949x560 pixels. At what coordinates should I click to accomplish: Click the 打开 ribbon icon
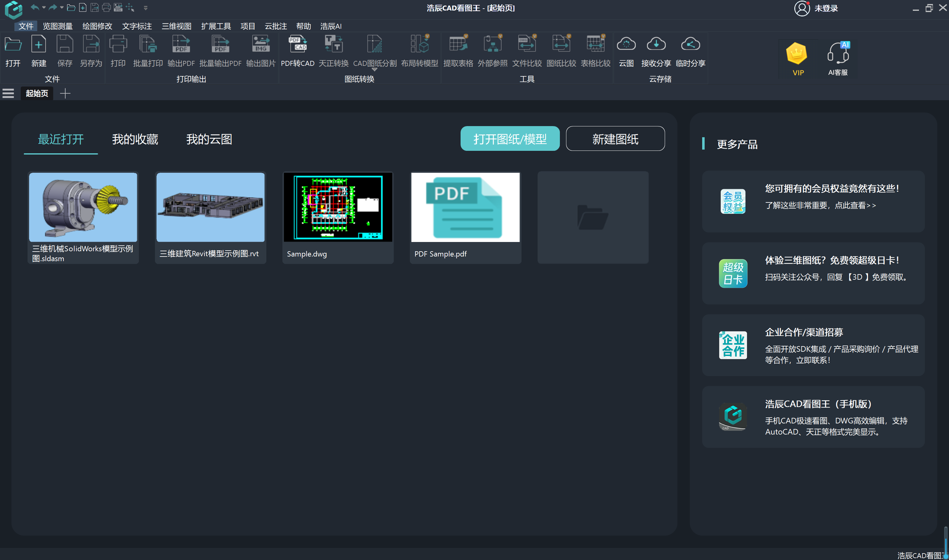13,51
